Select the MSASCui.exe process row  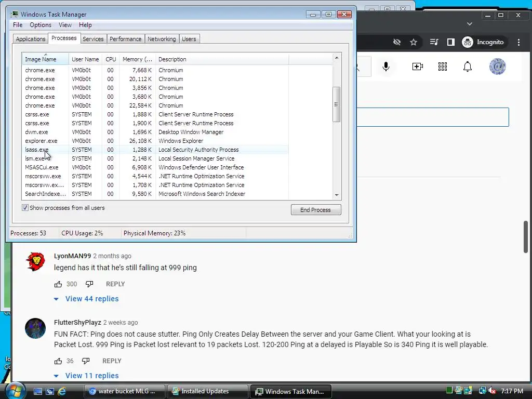tap(155, 167)
